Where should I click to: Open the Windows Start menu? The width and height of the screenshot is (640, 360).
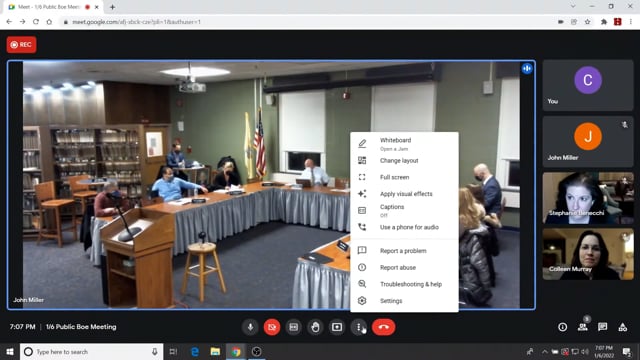click(10, 351)
